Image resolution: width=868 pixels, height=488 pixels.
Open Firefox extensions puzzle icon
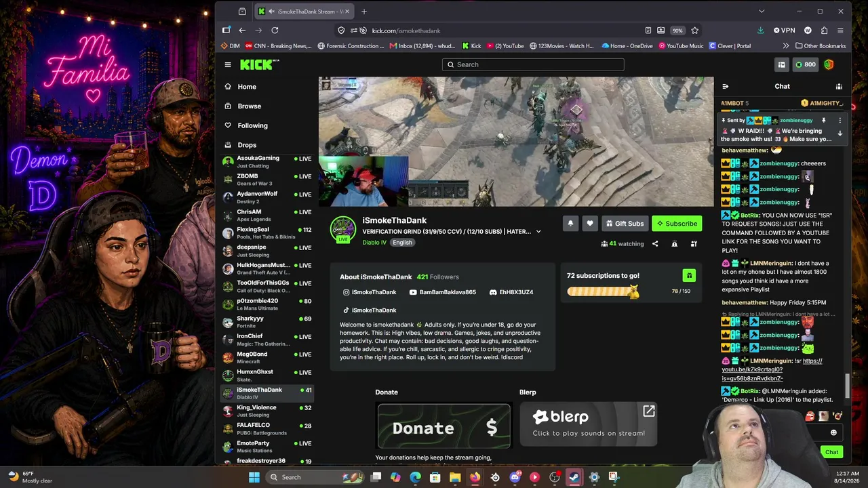coord(824,30)
